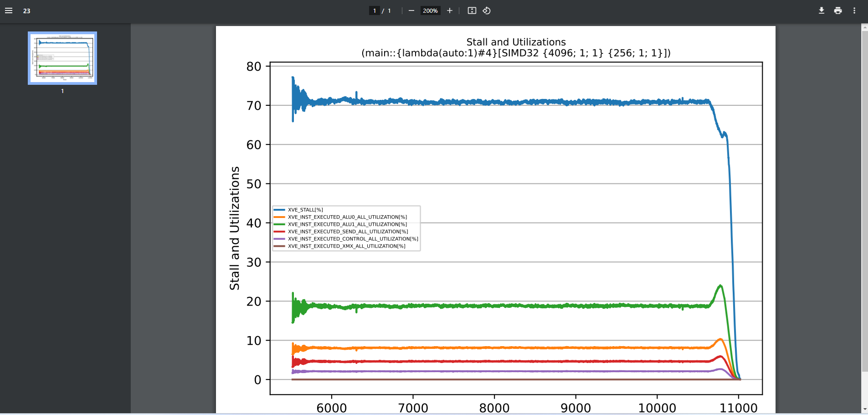Click the y-axis tick label 20

(x=254, y=302)
